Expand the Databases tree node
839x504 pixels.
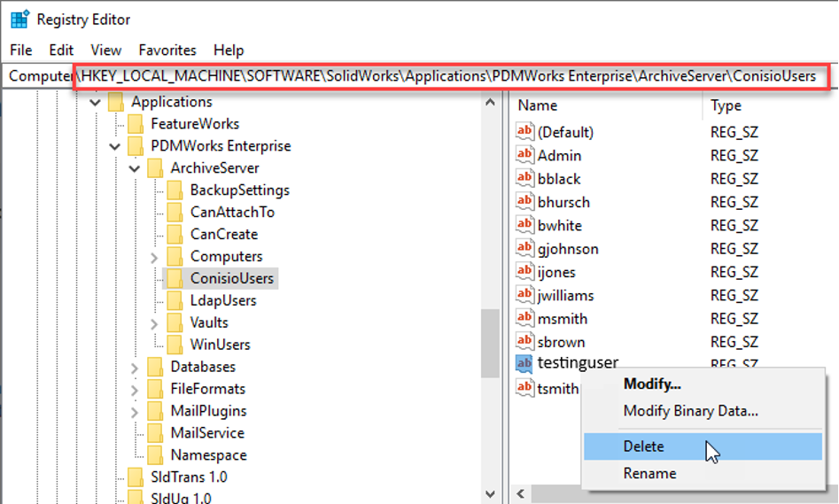(135, 367)
